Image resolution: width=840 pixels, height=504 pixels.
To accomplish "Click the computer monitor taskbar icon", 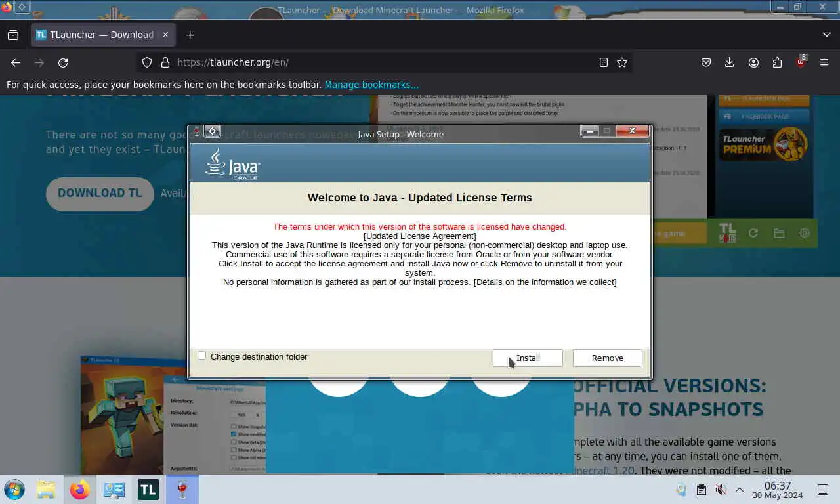I will tap(114, 490).
